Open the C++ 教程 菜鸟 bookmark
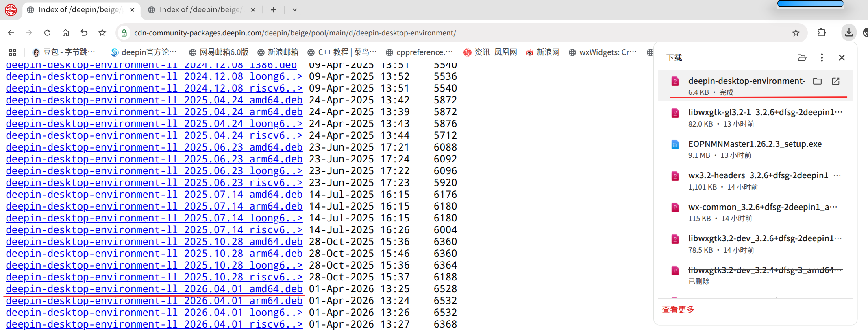This screenshot has width=868, height=330. pos(342,52)
